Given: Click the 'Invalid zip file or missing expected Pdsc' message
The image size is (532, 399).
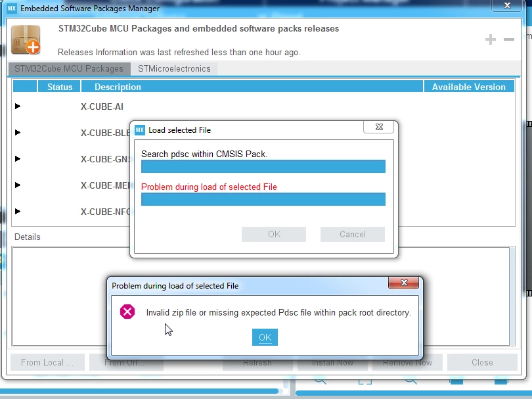Looking at the screenshot, I should [x=278, y=312].
